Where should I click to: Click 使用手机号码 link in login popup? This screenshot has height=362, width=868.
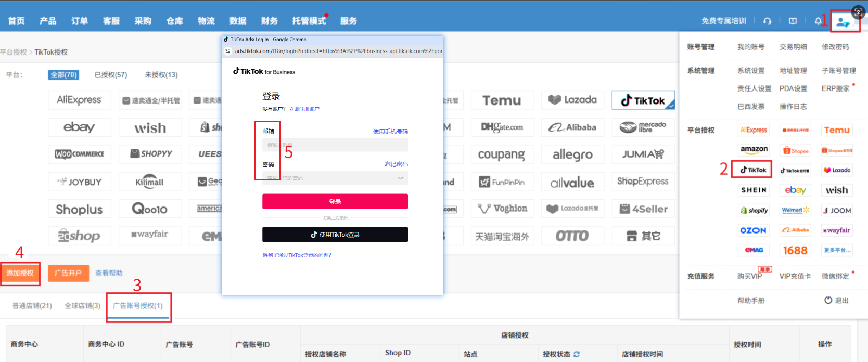point(391,132)
